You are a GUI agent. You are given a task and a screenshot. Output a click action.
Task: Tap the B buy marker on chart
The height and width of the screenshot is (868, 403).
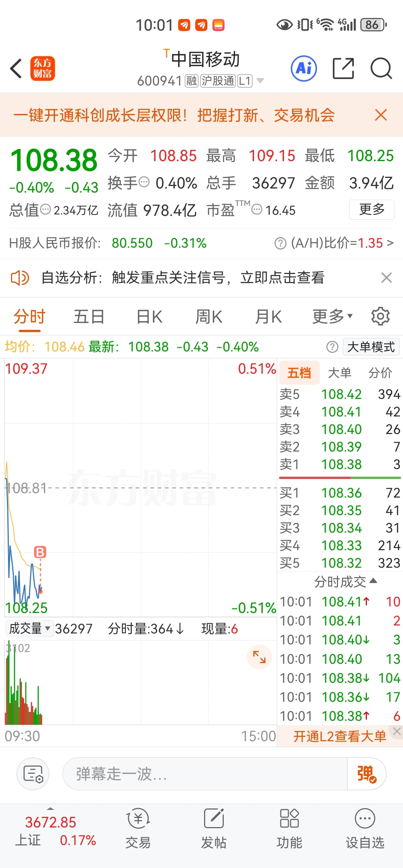[x=40, y=552]
